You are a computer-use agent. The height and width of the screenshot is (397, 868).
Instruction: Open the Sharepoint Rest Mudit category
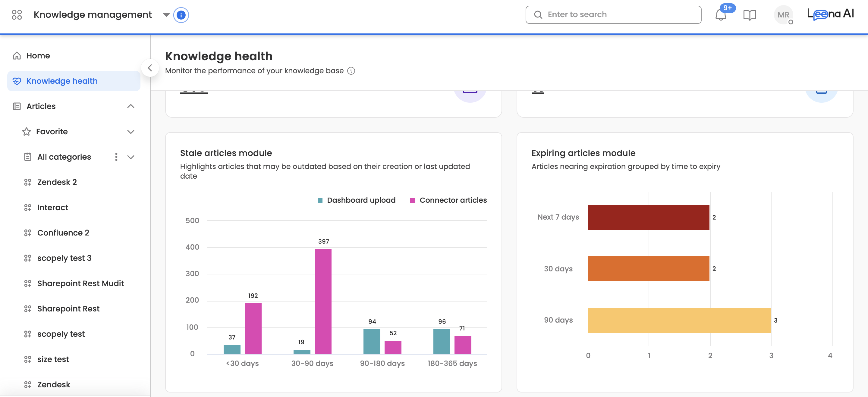tap(80, 283)
